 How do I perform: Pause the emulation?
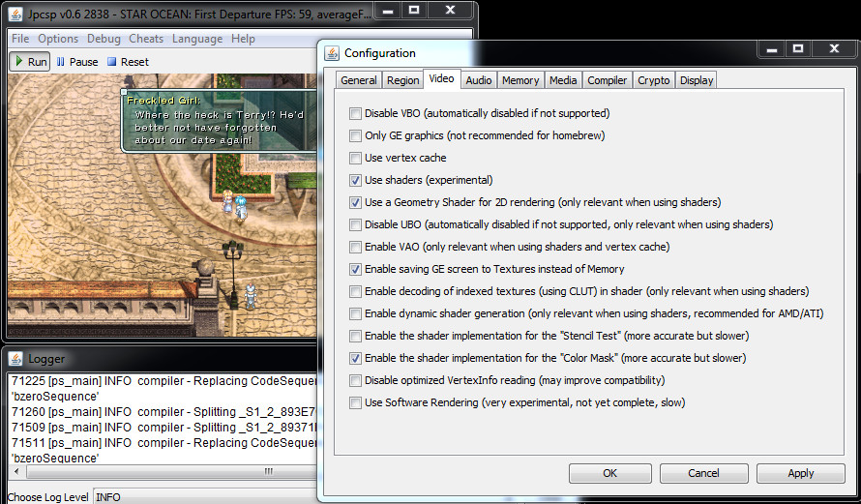(77, 62)
